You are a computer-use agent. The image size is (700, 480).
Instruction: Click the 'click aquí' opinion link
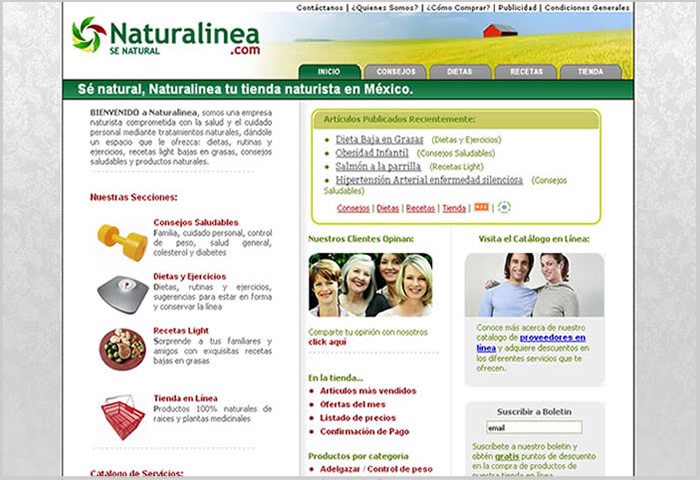pyautogui.click(x=327, y=342)
